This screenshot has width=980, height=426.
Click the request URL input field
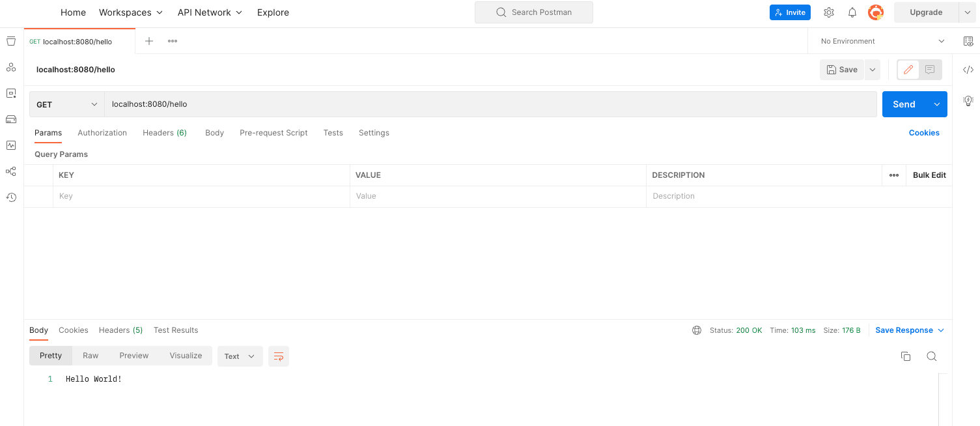click(490, 104)
